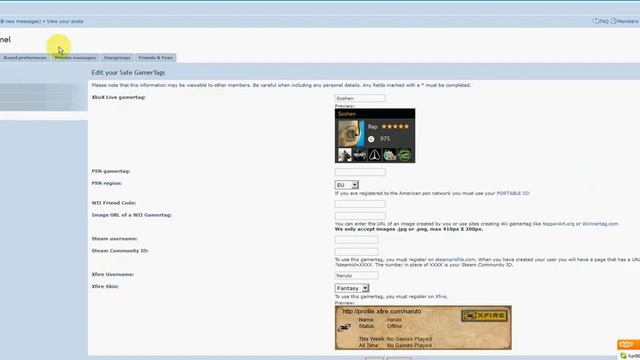This screenshot has height=360, width=640.
Task: Open the NipponArt.org link
Action: tap(558, 224)
